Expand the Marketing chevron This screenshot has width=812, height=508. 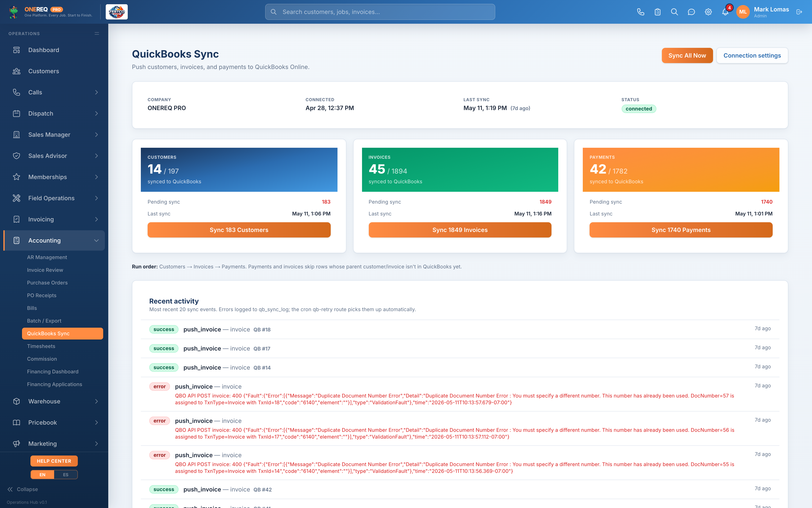(x=97, y=444)
